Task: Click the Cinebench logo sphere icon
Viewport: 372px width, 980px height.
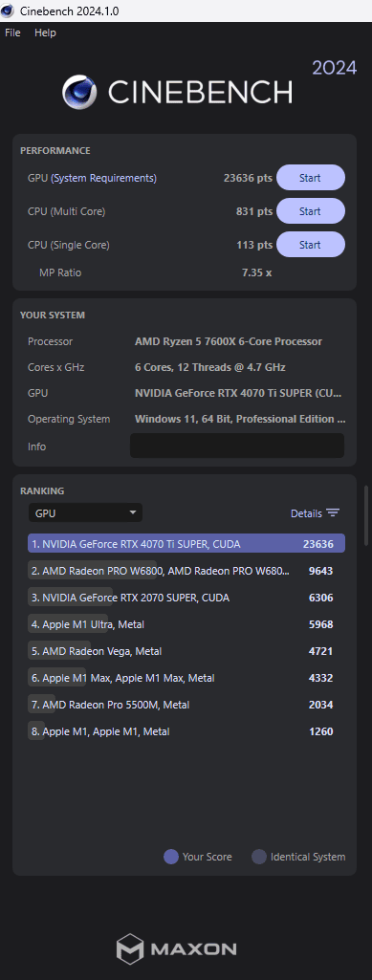Action: tap(79, 92)
